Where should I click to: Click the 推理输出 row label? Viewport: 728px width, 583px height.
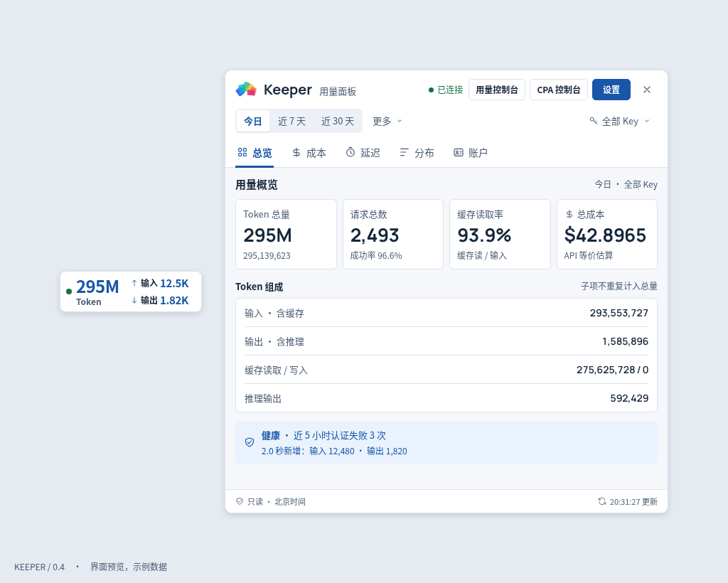pos(263,398)
